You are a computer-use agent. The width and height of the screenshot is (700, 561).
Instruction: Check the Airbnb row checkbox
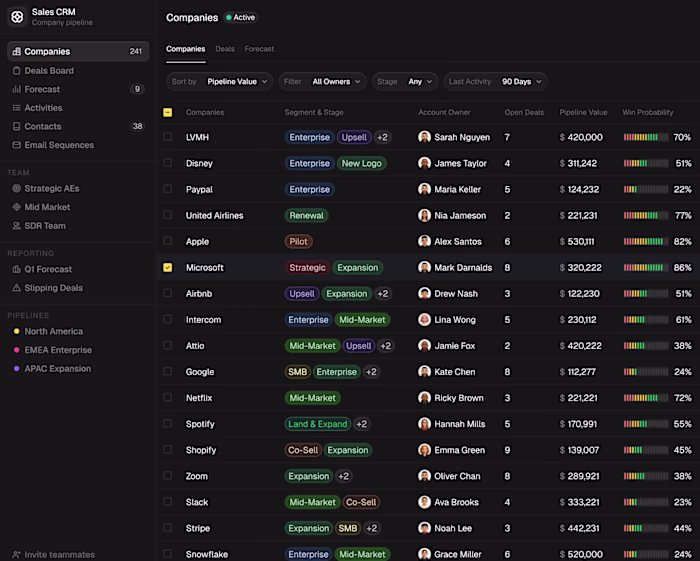click(167, 293)
